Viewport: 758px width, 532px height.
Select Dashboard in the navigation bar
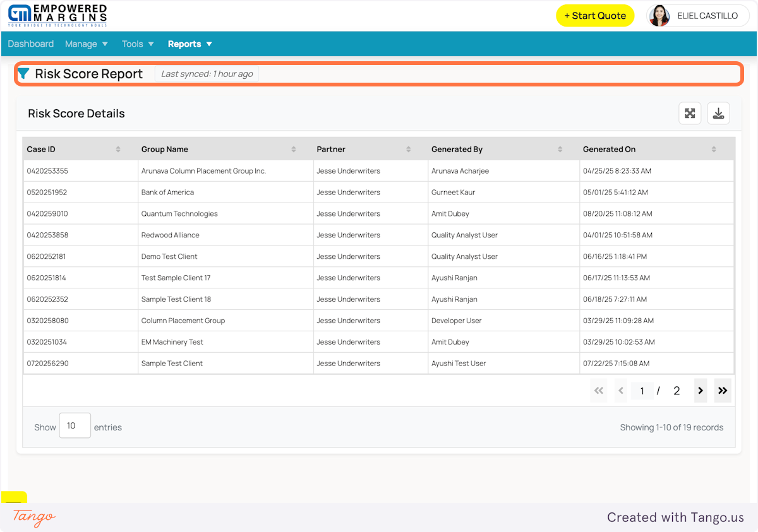tap(30, 44)
